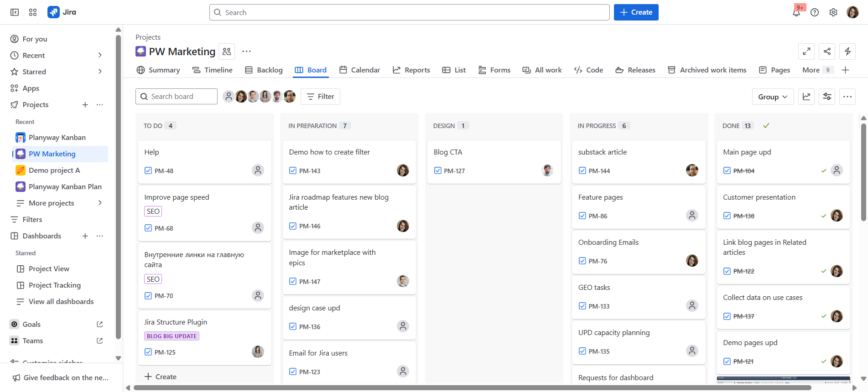
Task: Open the app switcher grid icon
Action: tap(33, 12)
